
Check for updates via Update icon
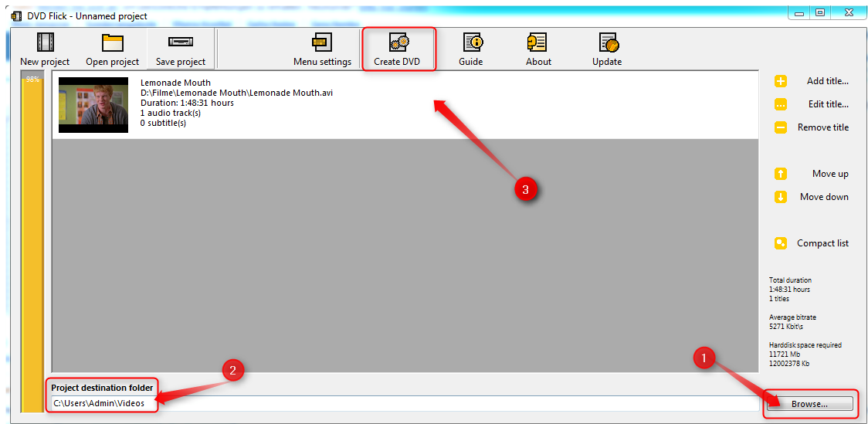tap(608, 42)
